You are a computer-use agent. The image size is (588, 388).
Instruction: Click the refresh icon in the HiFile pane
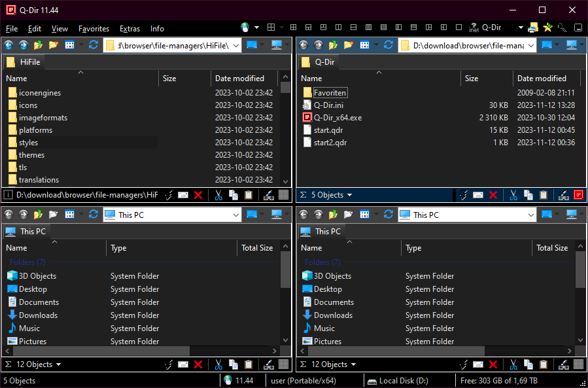point(94,45)
